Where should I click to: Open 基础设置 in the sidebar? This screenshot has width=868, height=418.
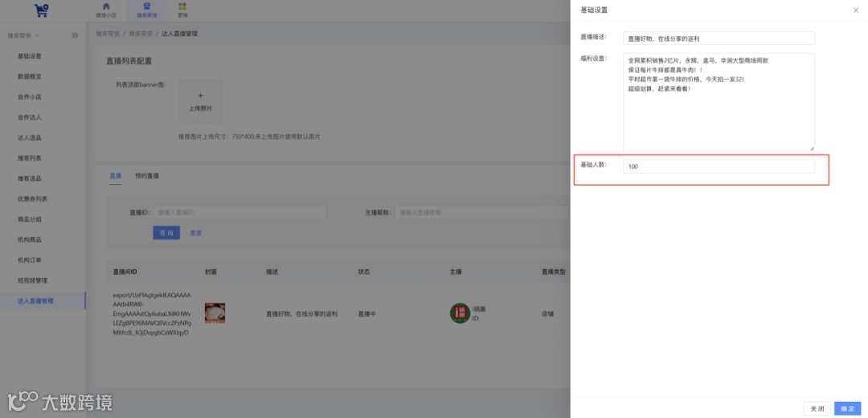point(30,56)
